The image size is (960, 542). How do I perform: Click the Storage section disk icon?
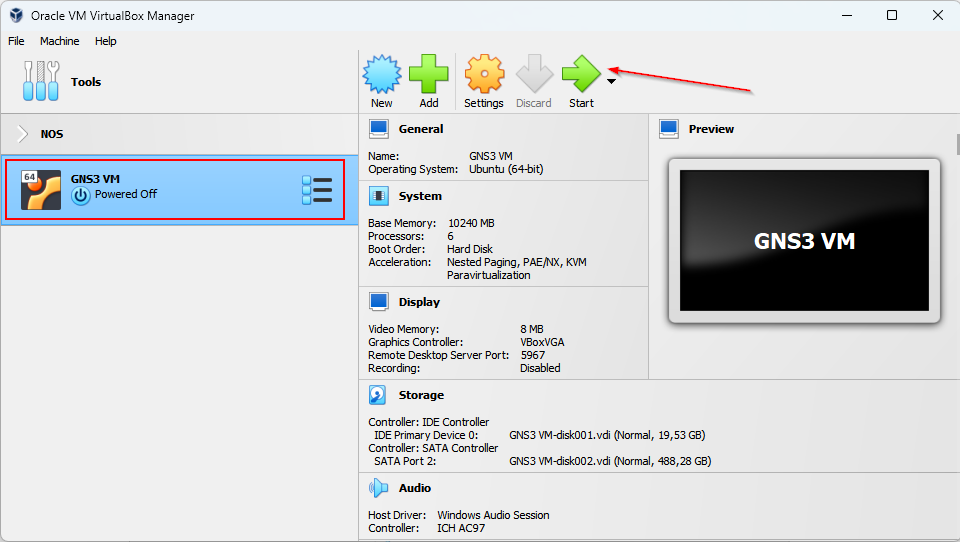(x=379, y=395)
